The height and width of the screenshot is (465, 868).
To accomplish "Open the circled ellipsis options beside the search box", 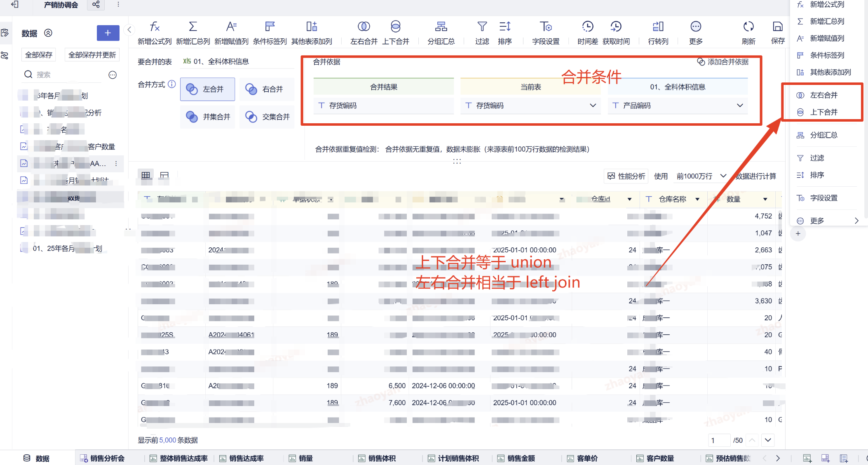I will pyautogui.click(x=113, y=75).
